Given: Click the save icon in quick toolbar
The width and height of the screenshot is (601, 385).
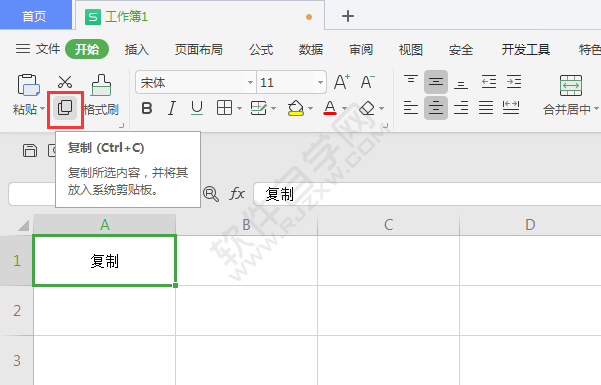Looking at the screenshot, I should point(30,151).
